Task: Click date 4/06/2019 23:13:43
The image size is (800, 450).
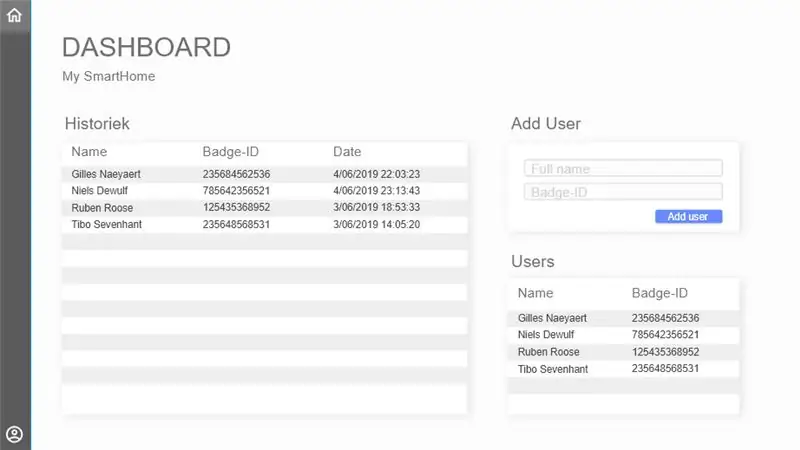Action: point(377,190)
